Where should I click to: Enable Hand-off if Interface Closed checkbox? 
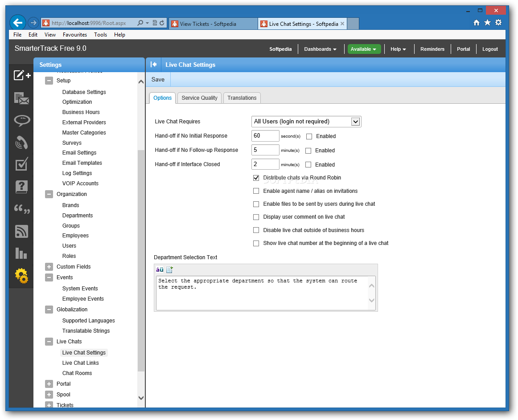click(308, 165)
